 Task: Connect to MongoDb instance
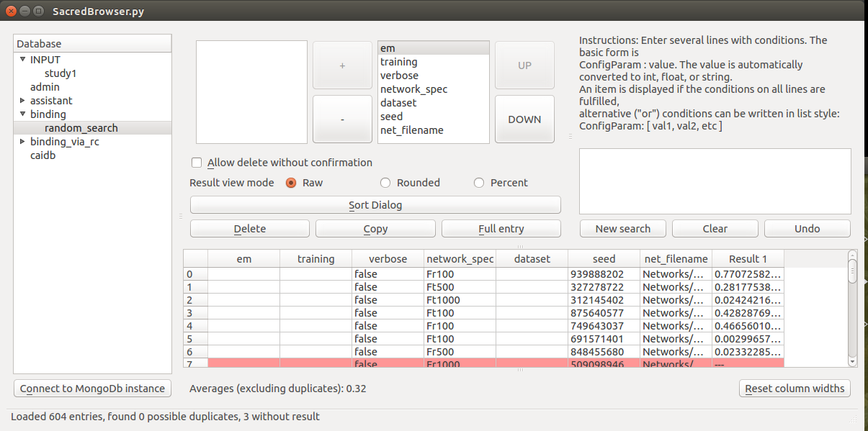click(x=92, y=389)
